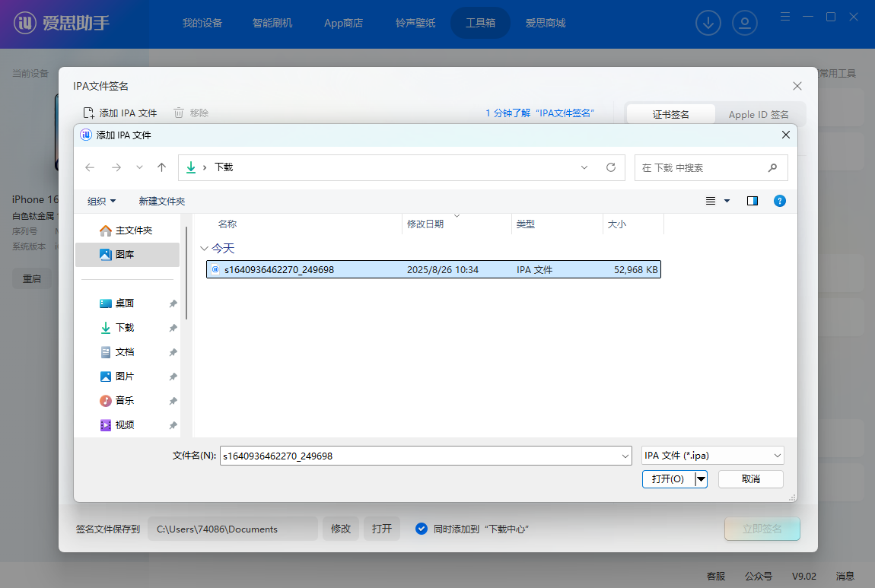Open the user account profile icon
This screenshot has height=588, width=875.
click(745, 23)
